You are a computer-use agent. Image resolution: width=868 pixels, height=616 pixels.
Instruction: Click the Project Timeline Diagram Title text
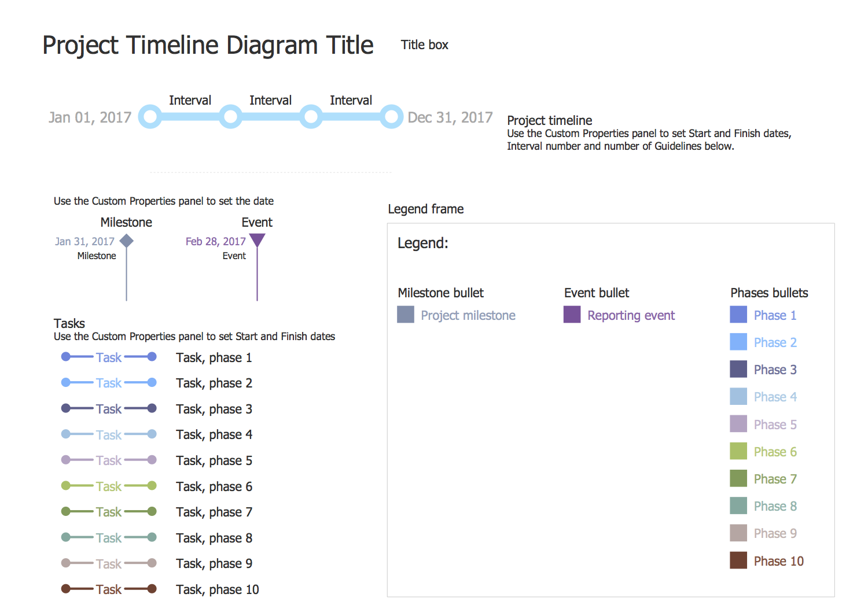[208, 45]
